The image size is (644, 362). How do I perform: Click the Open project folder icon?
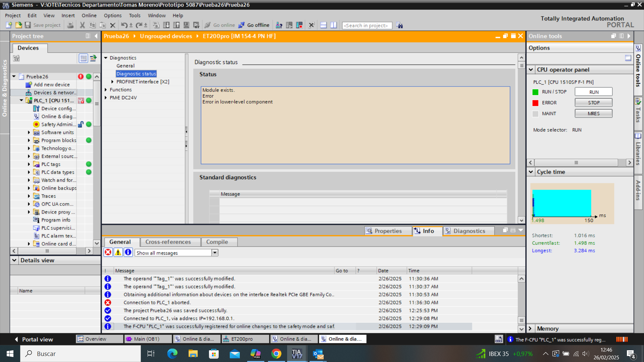[18, 25]
